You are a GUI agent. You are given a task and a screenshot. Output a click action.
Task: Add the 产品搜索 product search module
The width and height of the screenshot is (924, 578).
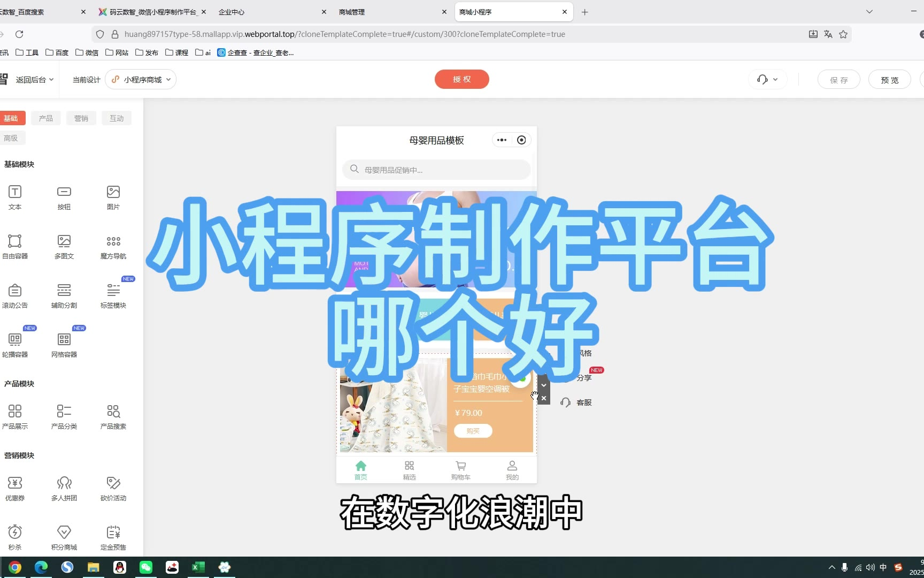click(113, 416)
